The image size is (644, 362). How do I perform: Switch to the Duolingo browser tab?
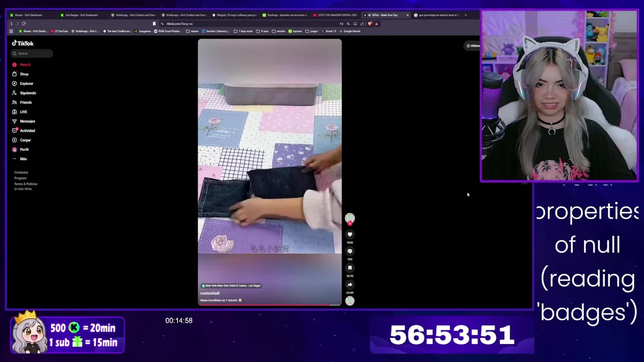click(284, 15)
